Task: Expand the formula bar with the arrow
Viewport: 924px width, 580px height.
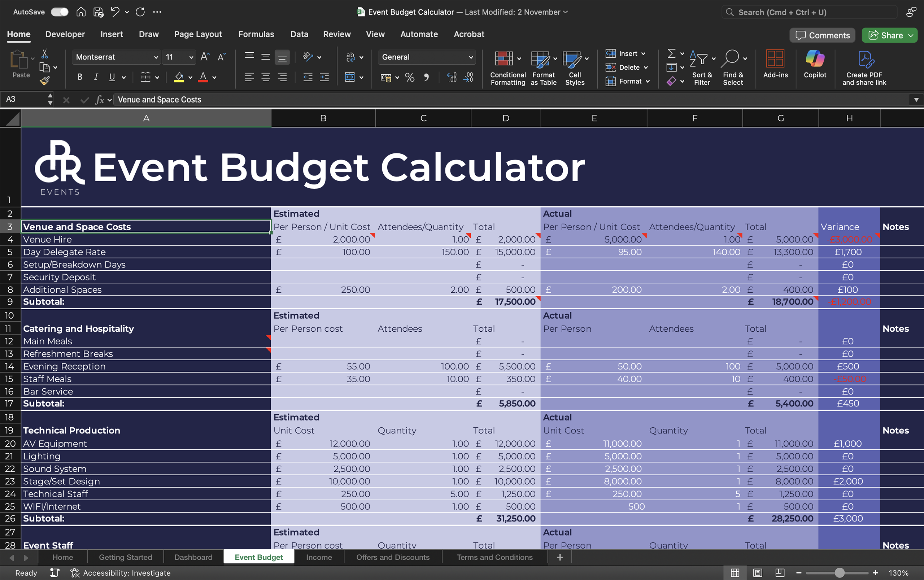Action: click(916, 100)
